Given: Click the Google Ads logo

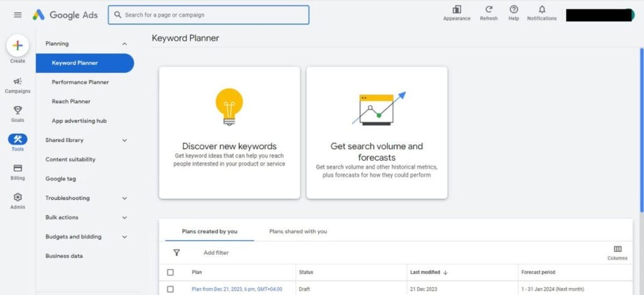Looking at the screenshot, I should click(x=65, y=15).
